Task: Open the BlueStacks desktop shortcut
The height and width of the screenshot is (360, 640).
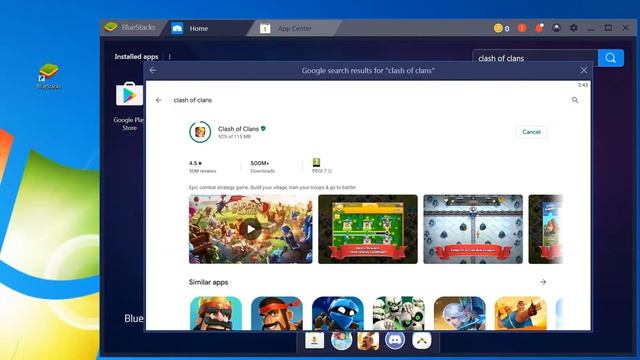Action: point(49,76)
